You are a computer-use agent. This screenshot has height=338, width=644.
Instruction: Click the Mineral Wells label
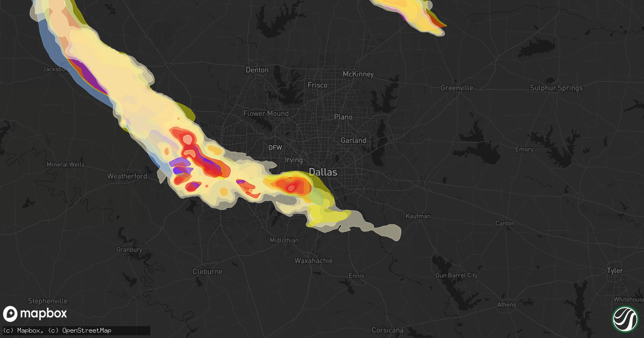pyautogui.click(x=65, y=164)
